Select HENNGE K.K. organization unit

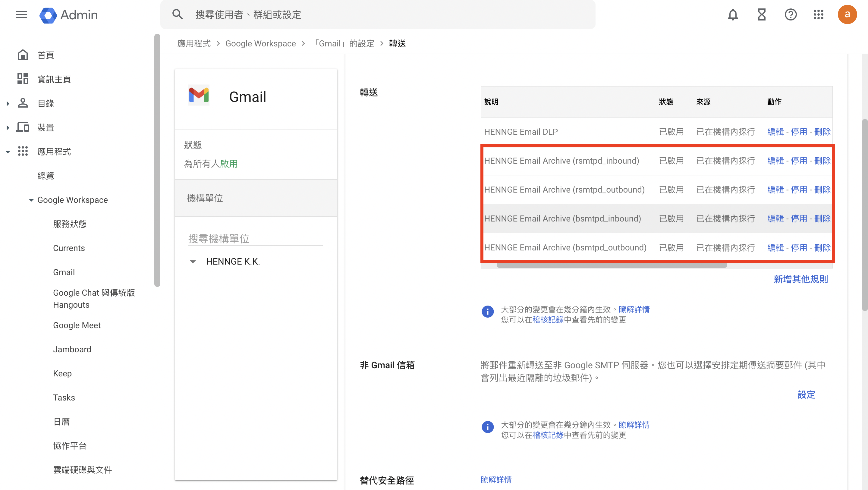point(233,262)
